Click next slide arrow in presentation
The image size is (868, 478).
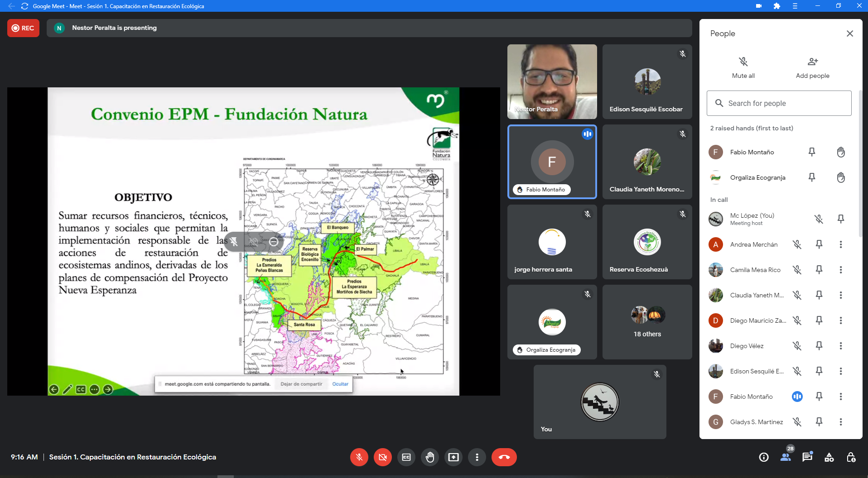108,389
